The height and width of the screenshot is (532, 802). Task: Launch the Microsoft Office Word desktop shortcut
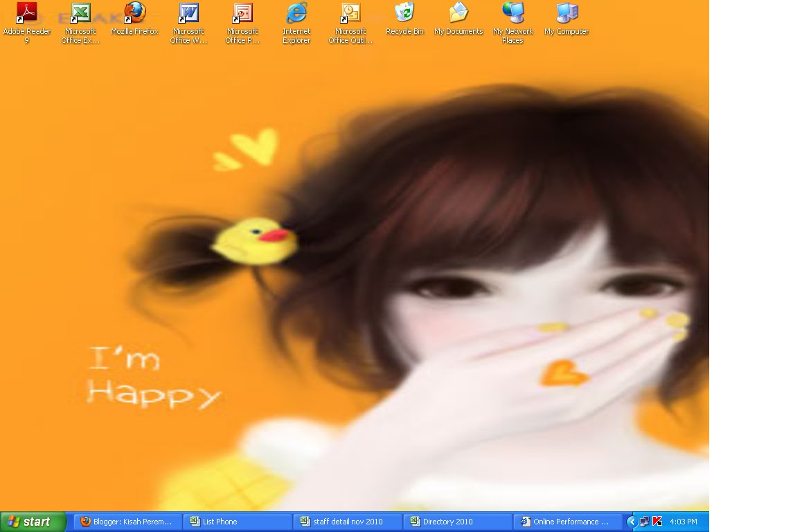coord(189,23)
